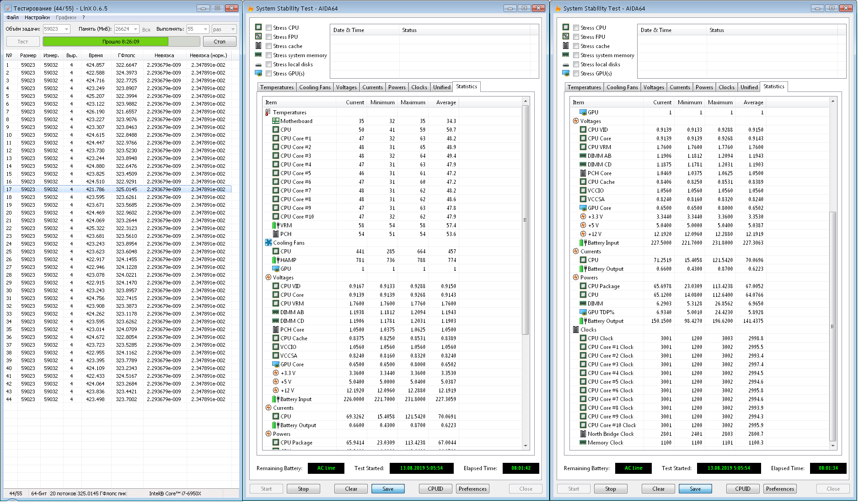Viewport: 864px width, 504px height.
Task: Enable Stress CPU checkbox in middle window
Action: click(x=269, y=28)
